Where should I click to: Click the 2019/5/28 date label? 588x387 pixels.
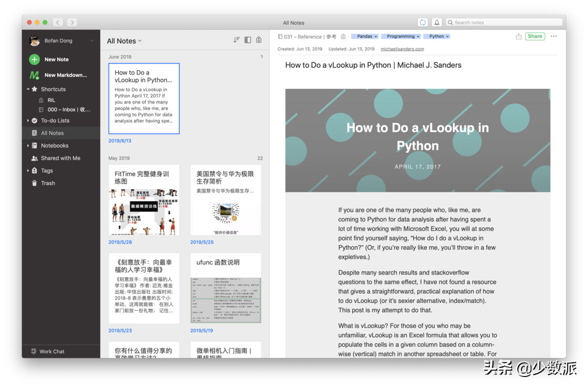120,242
